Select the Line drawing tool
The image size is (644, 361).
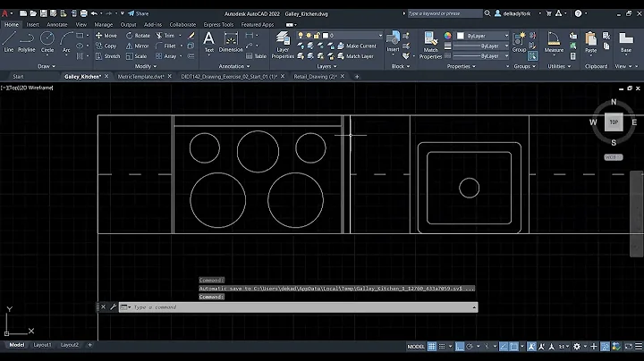coord(9,41)
